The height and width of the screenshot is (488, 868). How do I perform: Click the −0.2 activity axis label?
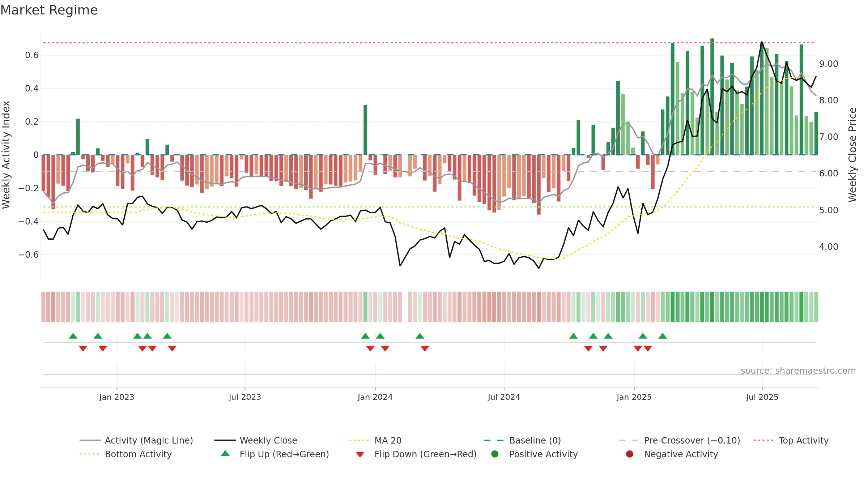[x=29, y=188]
